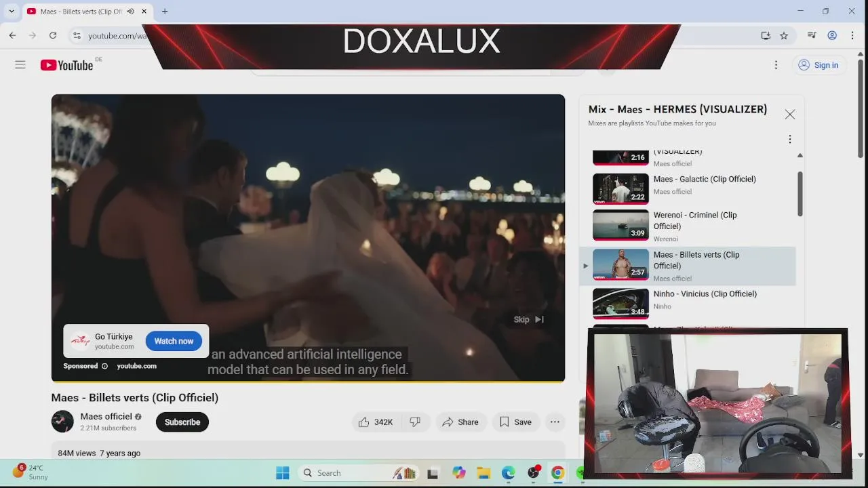Play Werenoi - Criminel (Clip Officiel) from playlist

[688, 226]
